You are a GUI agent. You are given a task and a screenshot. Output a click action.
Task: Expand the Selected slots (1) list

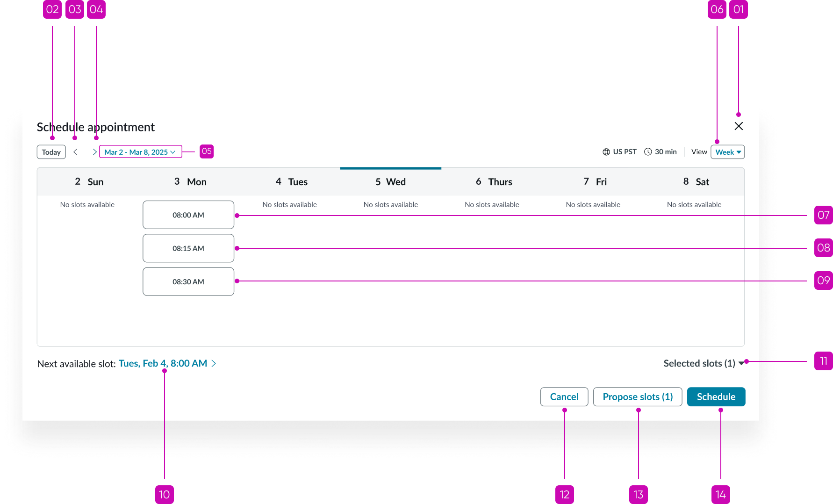699,363
